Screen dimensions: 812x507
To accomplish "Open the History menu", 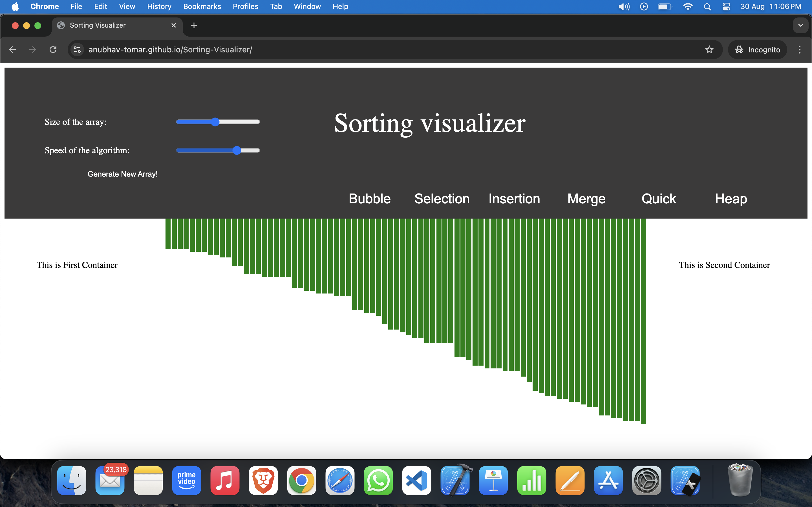I will (x=159, y=6).
